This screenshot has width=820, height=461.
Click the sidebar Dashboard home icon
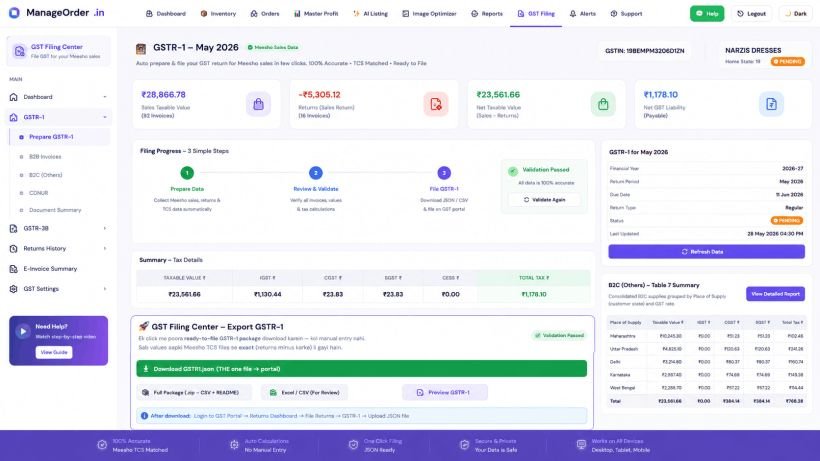[x=14, y=97]
